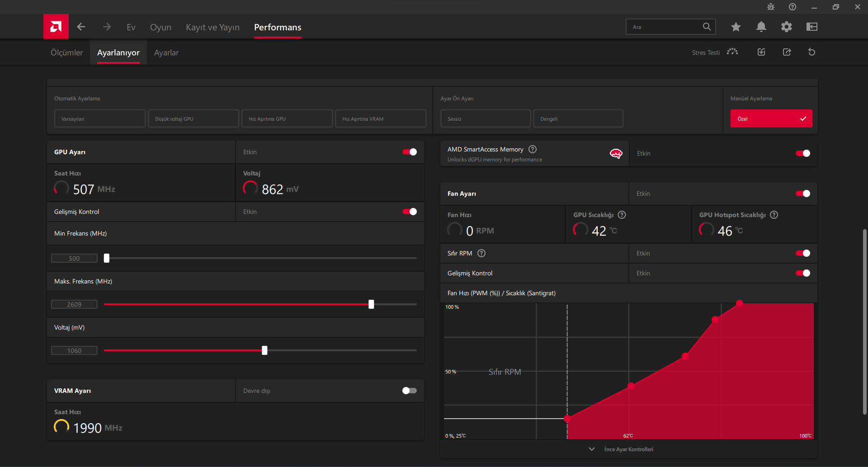Toggle Sıfır RPM switch
Viewport: 868px width, 467px height.
tap(803, 253)
